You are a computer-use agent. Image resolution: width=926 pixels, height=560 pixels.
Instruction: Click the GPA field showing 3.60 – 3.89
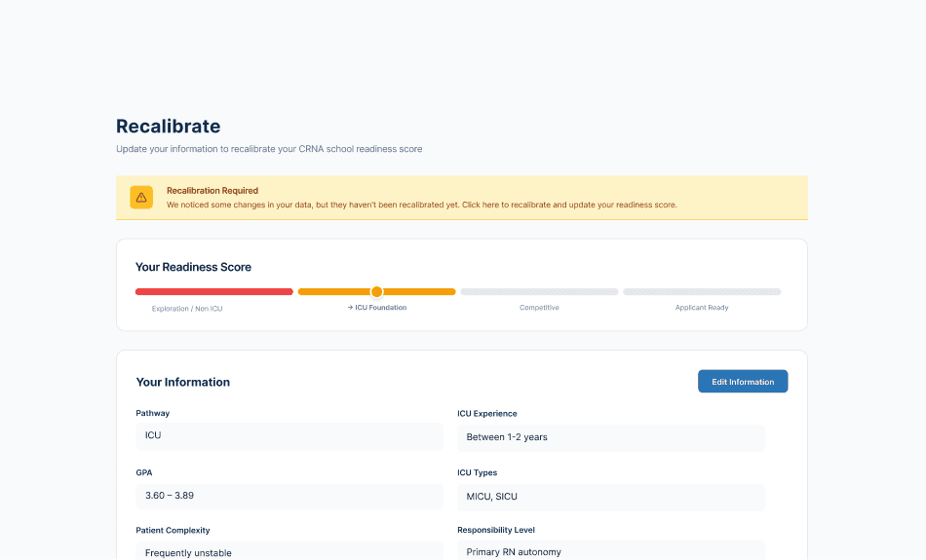click(x=289, y=497)
